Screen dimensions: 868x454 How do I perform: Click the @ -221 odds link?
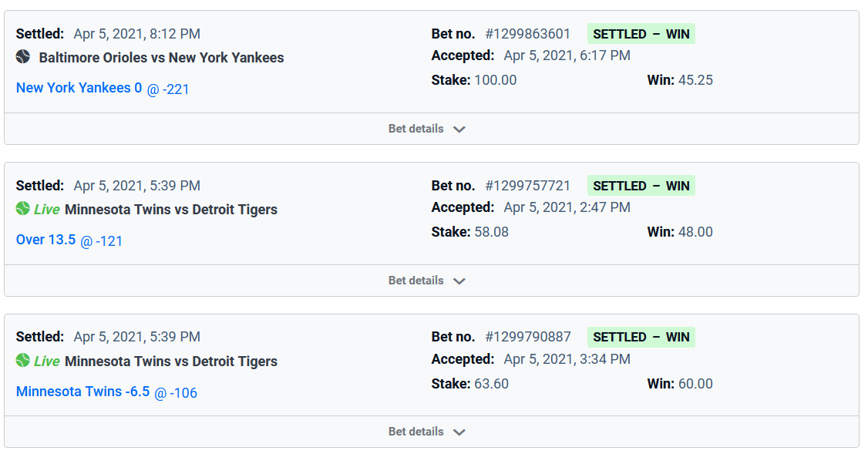[x=168, y=89]
